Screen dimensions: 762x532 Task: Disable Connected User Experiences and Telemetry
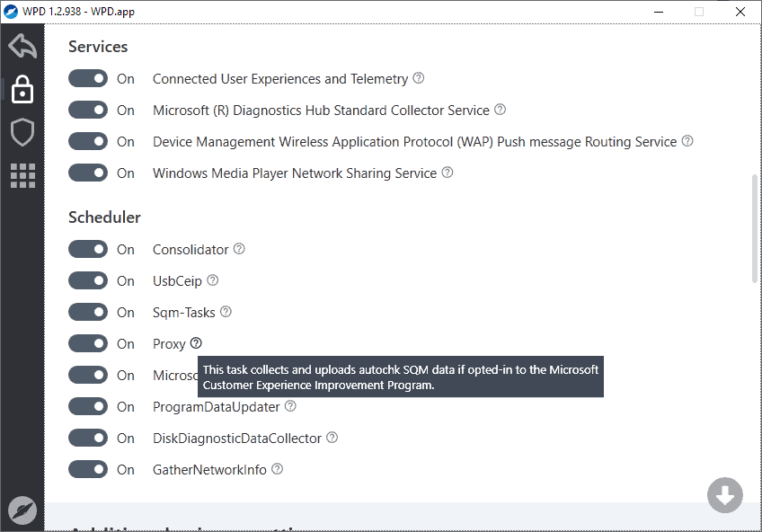point(87,78)
